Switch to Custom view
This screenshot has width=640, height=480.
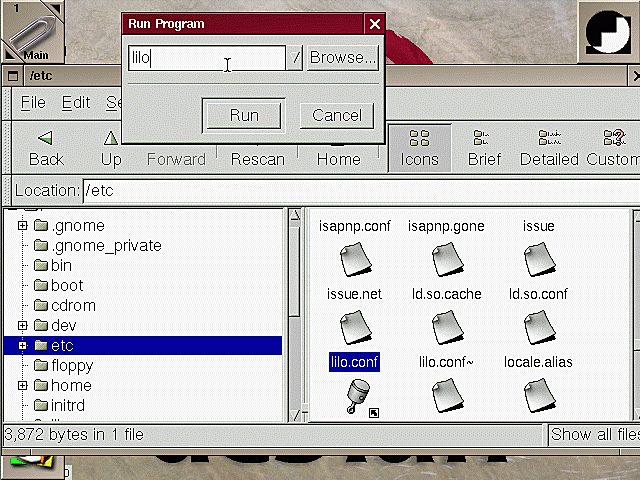(x=613, y=149)
